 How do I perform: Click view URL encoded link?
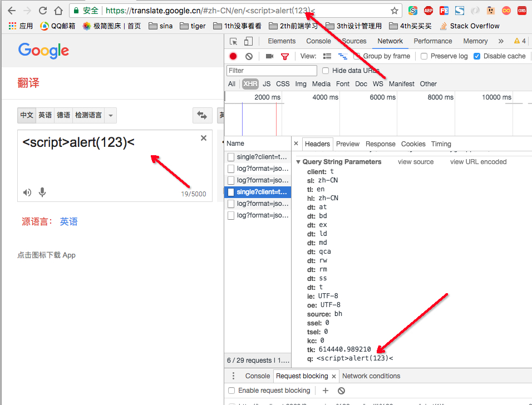pos(478,162)
